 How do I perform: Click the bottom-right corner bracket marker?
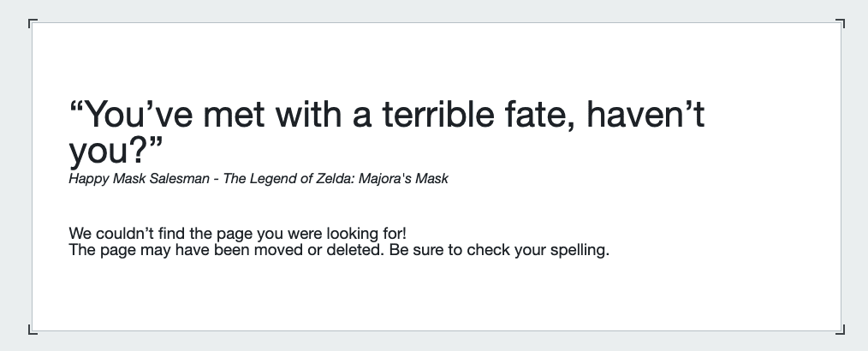point(841,330)
